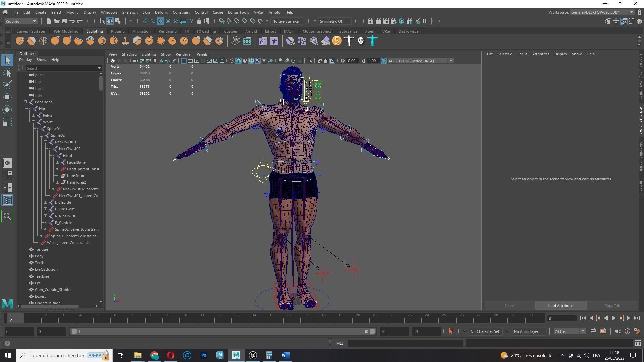Select the Rotate tool in toolbox

(x=7, y=110)
